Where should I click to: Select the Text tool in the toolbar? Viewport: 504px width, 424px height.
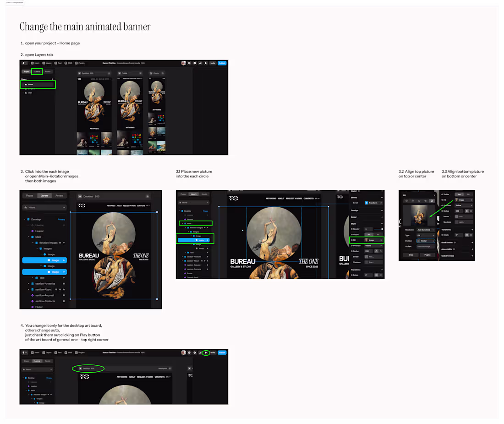[57, 63]
